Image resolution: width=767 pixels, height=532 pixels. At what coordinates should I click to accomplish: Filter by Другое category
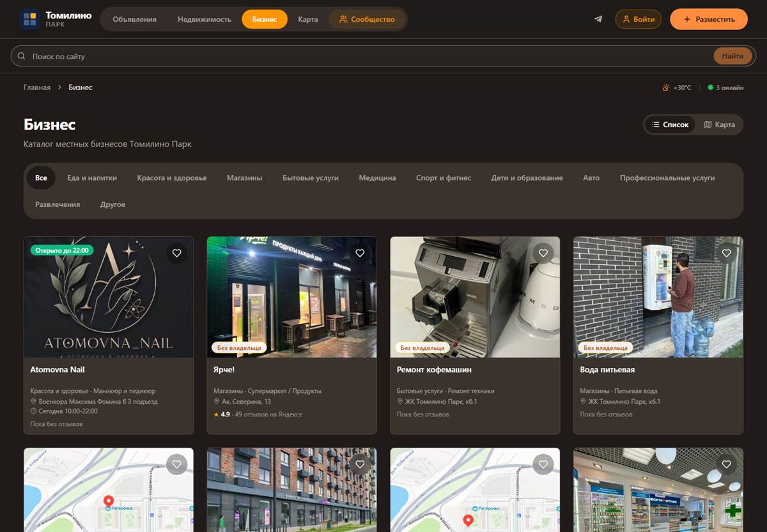click(x=112, y=204)
